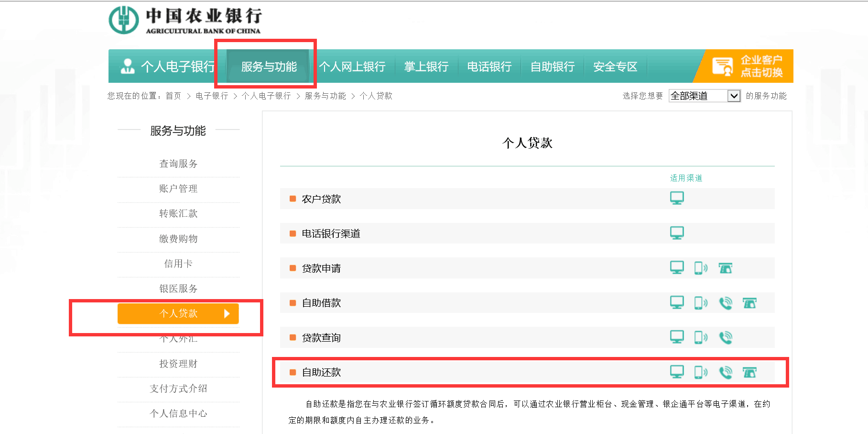Click the telephone icon in the 自助还款 row

pyautogui.click(x=726, y=372)
